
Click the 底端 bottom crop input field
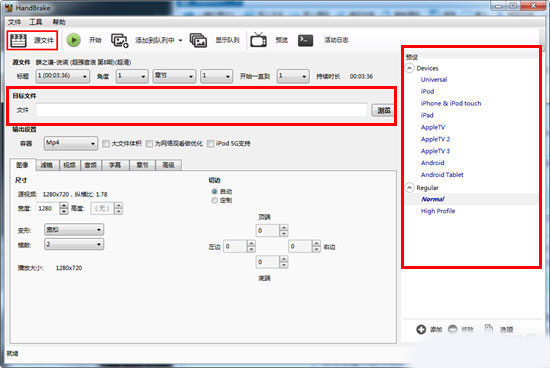pos(268,262)
